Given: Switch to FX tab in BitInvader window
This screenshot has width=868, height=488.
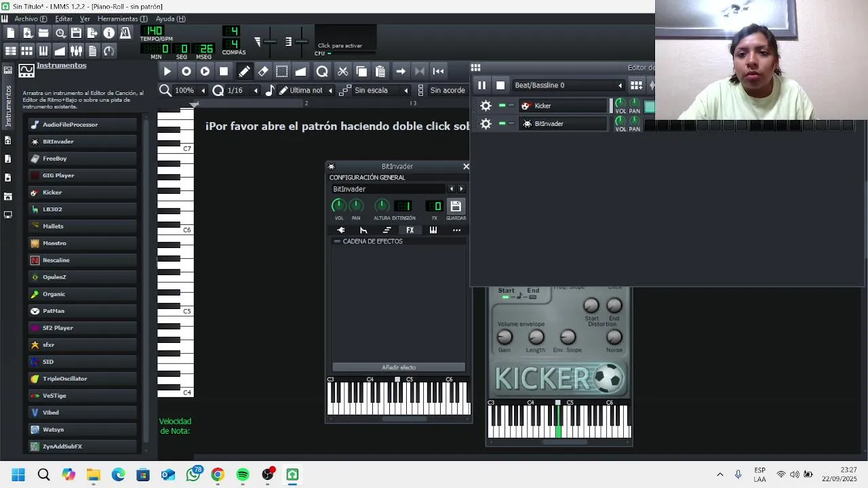Looking at the screenshot, I should (x=410, y=230).
